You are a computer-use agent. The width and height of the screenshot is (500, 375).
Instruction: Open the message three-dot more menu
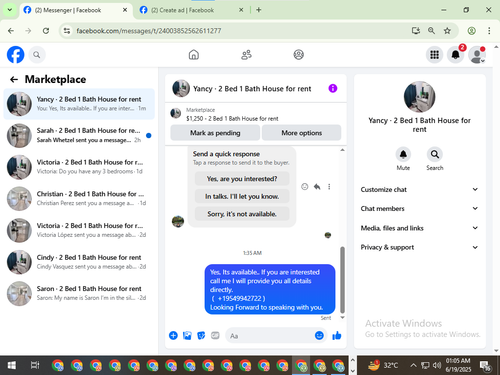[x=329, y=187]
